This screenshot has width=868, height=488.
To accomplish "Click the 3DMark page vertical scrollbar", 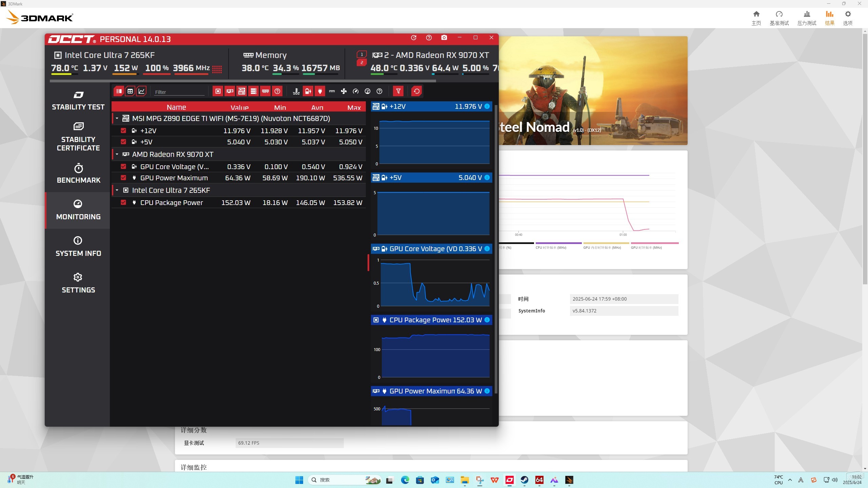I will point(865,159).
